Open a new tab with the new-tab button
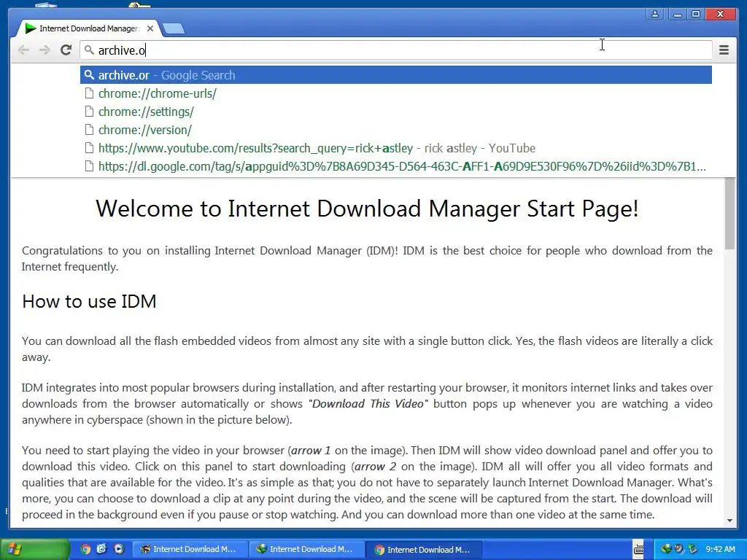Viewport: 747px width, 560px height. (x=174, y=29)
